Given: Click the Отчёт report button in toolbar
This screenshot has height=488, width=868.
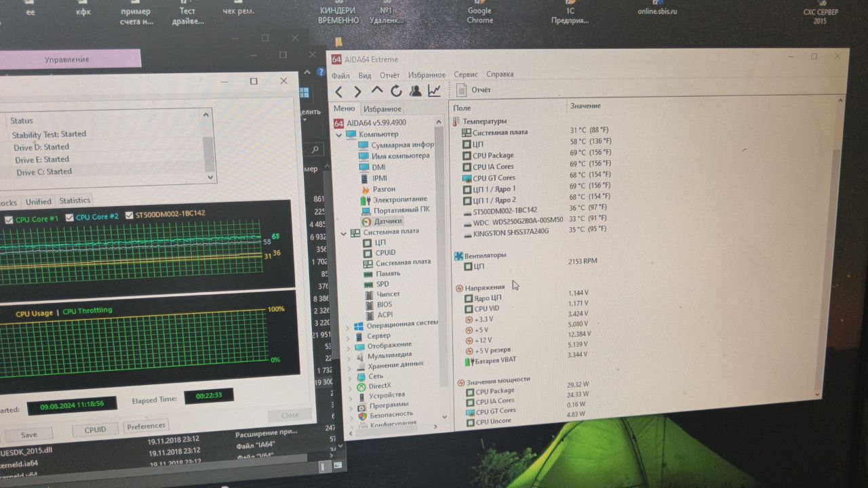Looking at the screenshot, I should point(475,89).
